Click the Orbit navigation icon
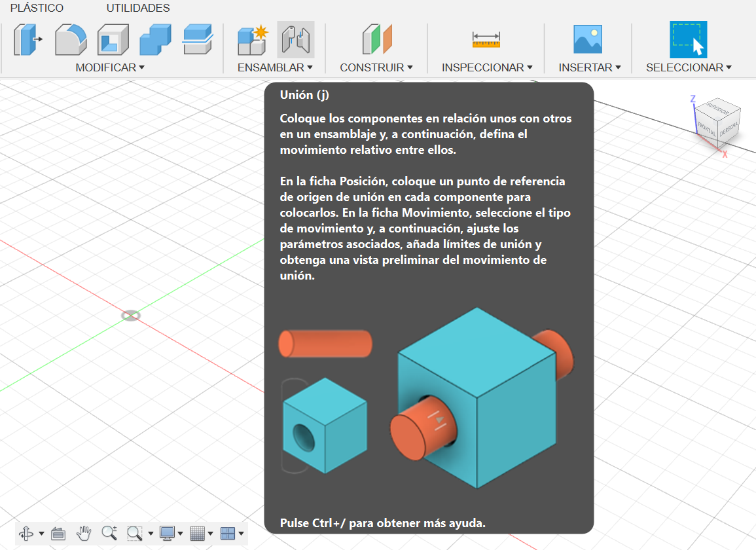 [26, 533]
